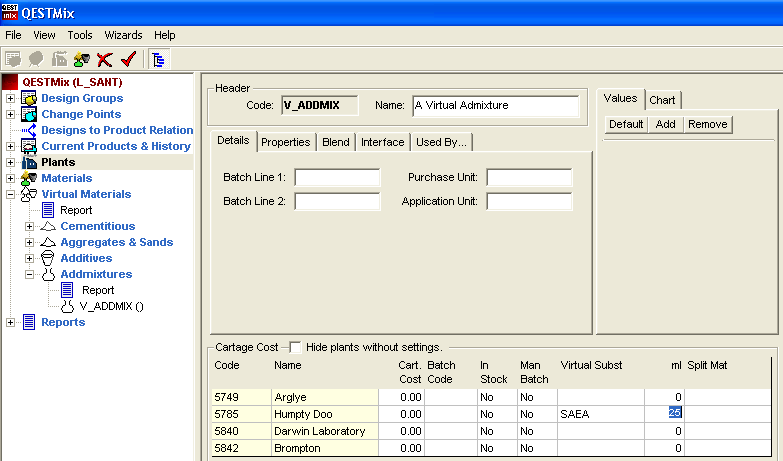The height and width of the screenshot is (461, 783).
Task: Select the Humpty Doo ml cell value
Action: (x=675, y=412)
